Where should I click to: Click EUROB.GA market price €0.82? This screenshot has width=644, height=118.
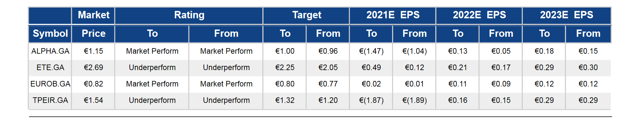tap(93, 84)
